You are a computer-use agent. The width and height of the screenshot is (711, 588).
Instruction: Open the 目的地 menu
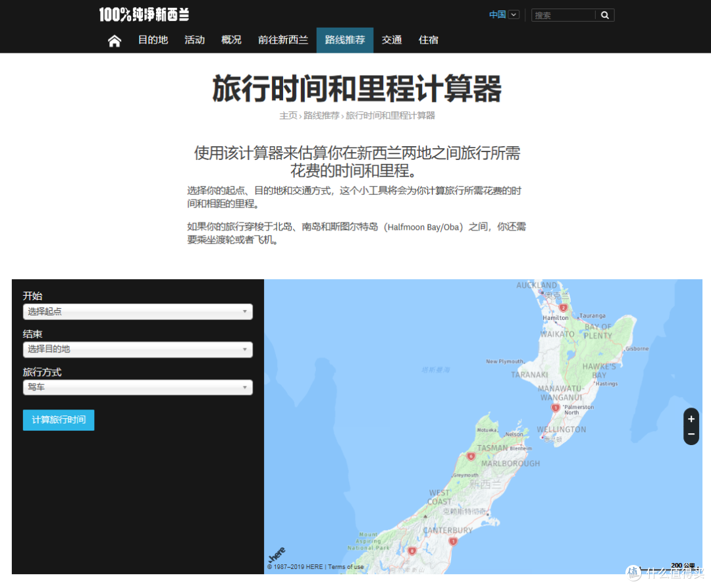point(153,40)
